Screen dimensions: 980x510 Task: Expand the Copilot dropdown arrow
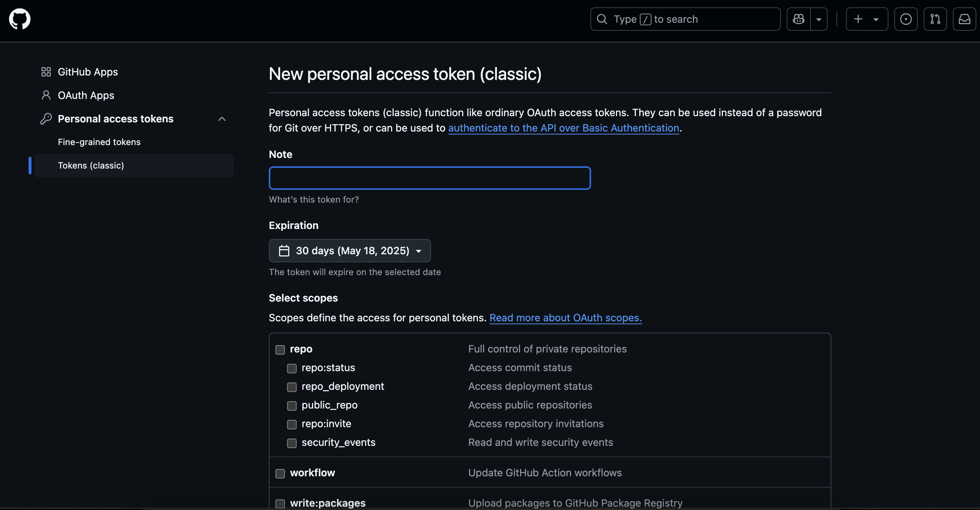pyautogui.click(x=819, y=19)
